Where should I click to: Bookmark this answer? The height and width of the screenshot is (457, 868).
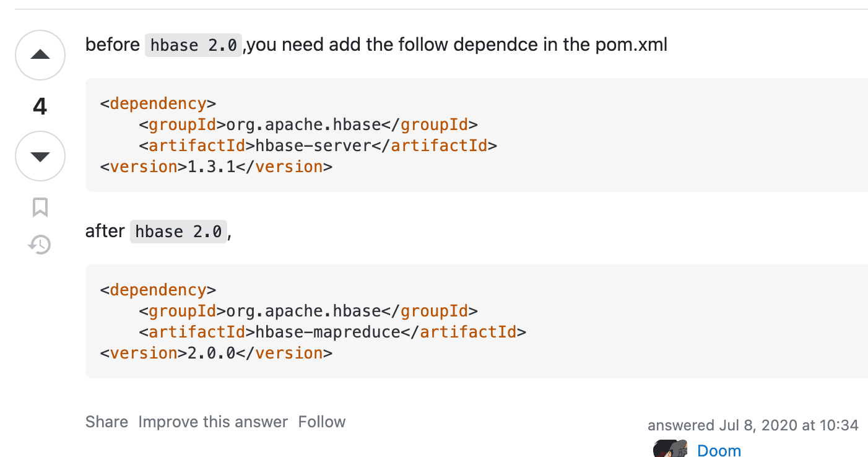[40, 207]
